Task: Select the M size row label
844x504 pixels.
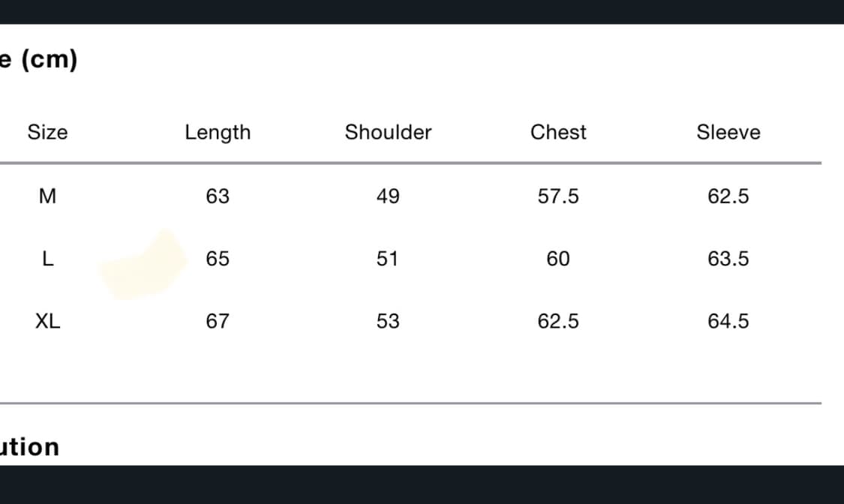Action: pos(47,196)
